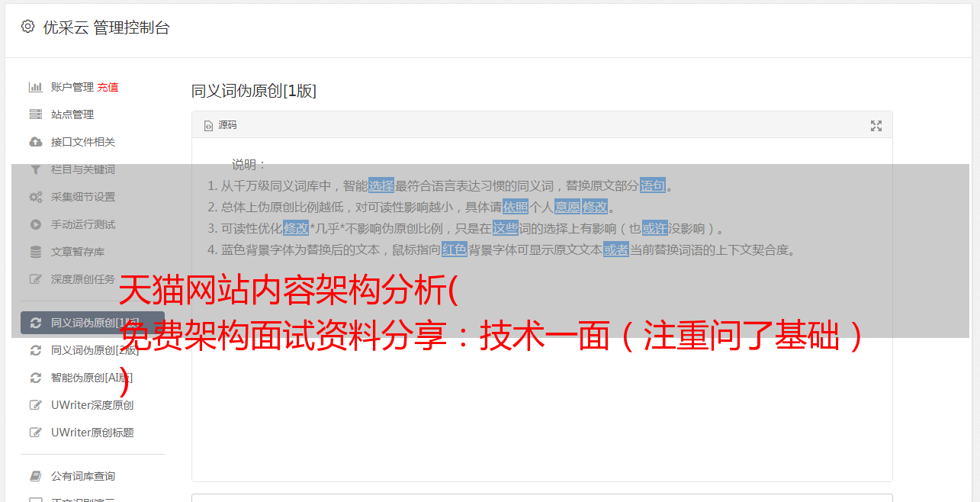Click the 源码 source code icon
The width and height of the screenshot is (980, 502).
pyautogui.click(x=208, y=126)
